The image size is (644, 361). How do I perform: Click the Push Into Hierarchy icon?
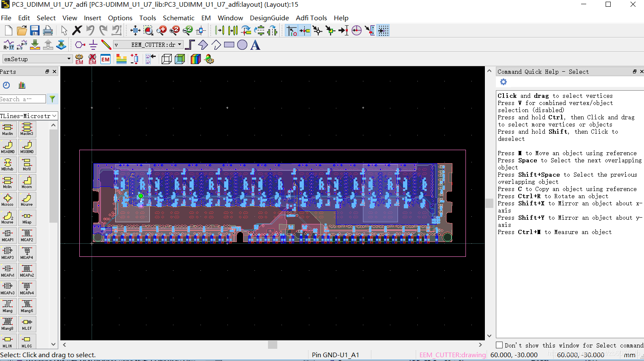tap(35, 45)
